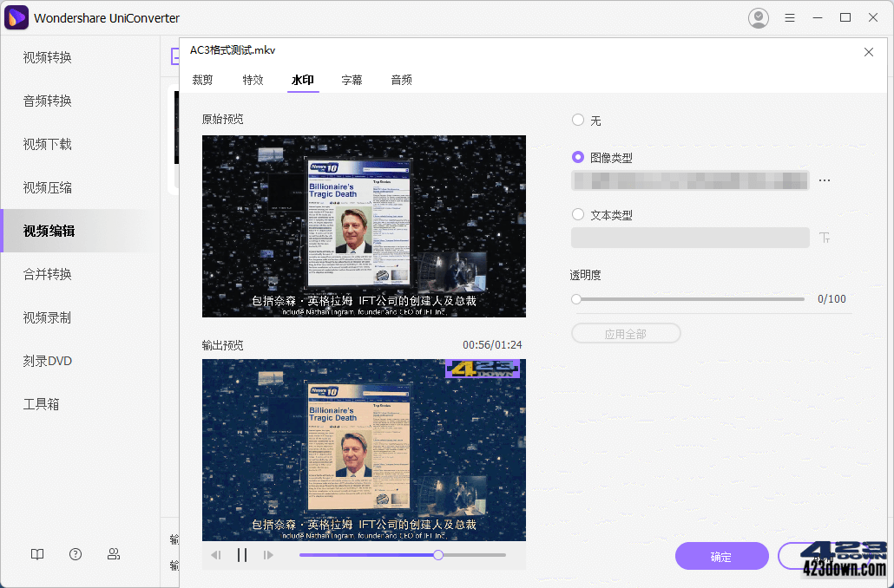Switch to the 字幕 tab
The width and height of the screenshot is (894, 588).
pos(352,79)
